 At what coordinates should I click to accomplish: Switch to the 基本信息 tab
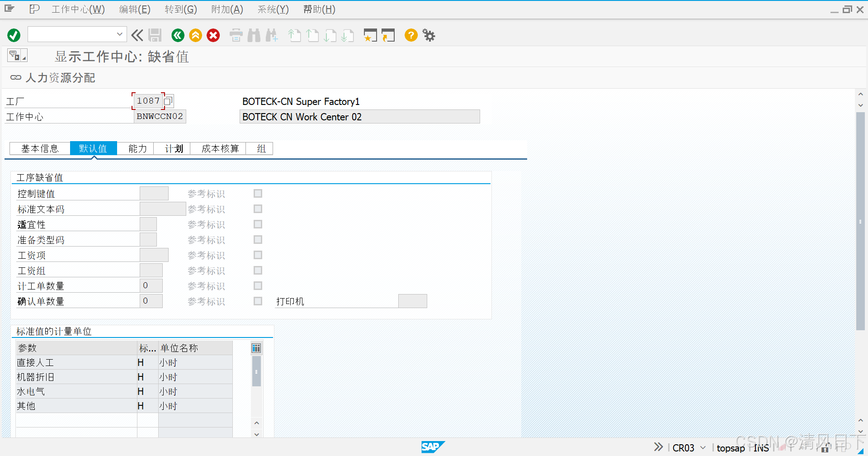pyautogui.click(x=40, y=148)
